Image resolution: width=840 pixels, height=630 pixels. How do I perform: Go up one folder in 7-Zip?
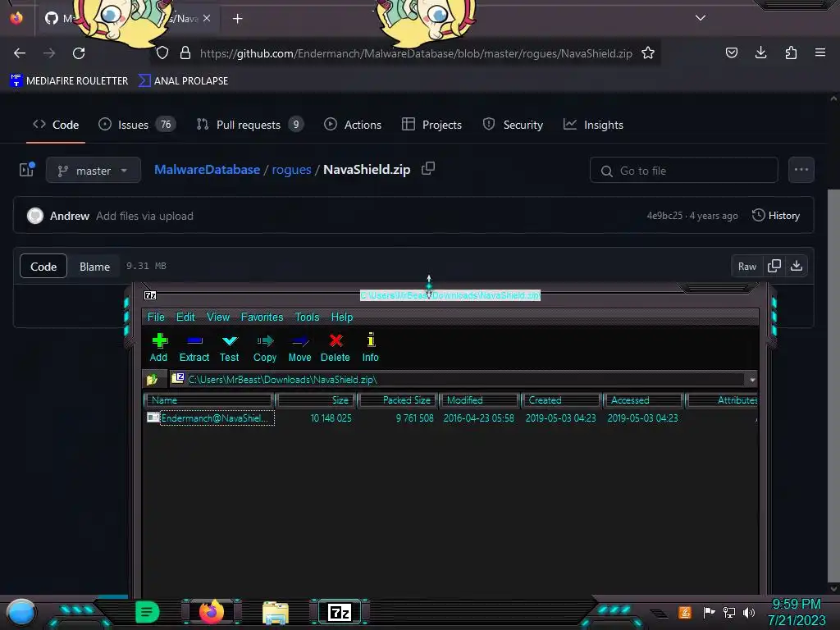coord(152,379)
